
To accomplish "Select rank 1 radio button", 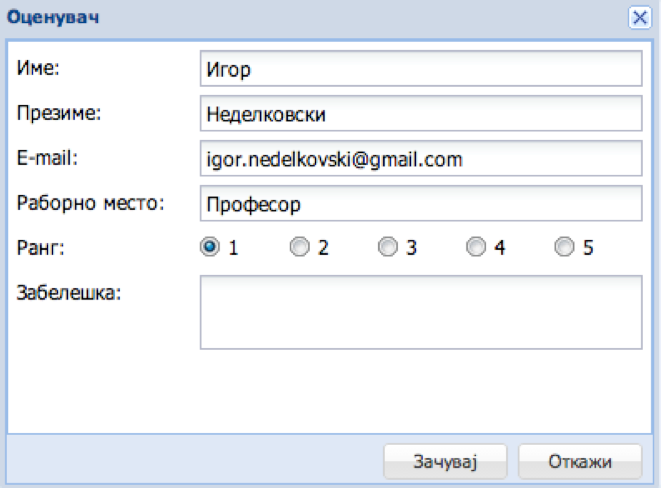I will coord(210,247).
